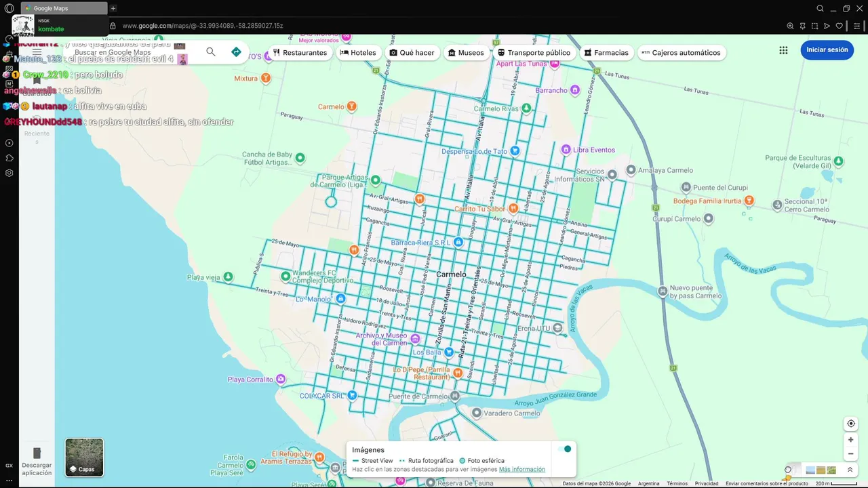This screenshot has width=868, height=488.
Task: Open the Playa Corralito pin
Action: click(x=281, y=380)
